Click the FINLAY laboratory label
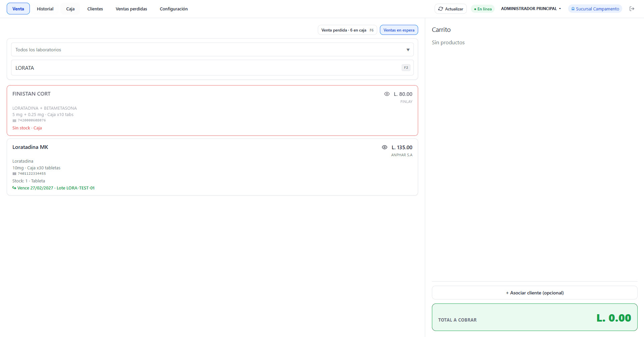 406,102
